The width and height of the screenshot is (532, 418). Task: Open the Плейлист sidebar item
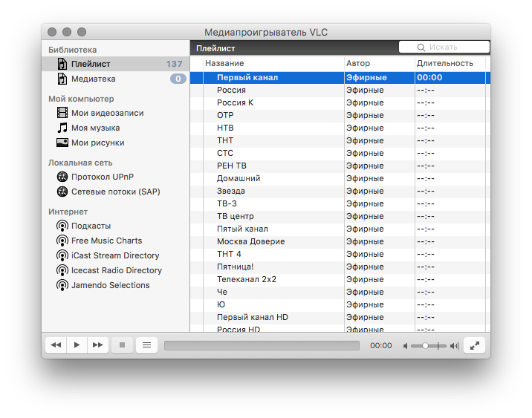[115, 64]
